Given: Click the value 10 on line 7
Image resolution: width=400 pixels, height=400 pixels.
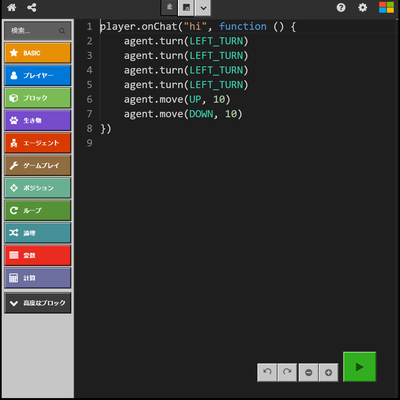Looking at the screenshot, I should point(231,114).
